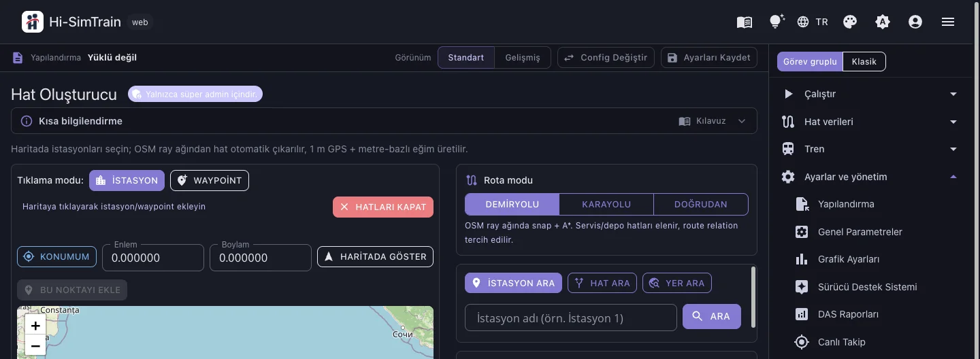This screenshot has height=359, width=980.
Task: Open the color palette theme icon
Action: 849,22
